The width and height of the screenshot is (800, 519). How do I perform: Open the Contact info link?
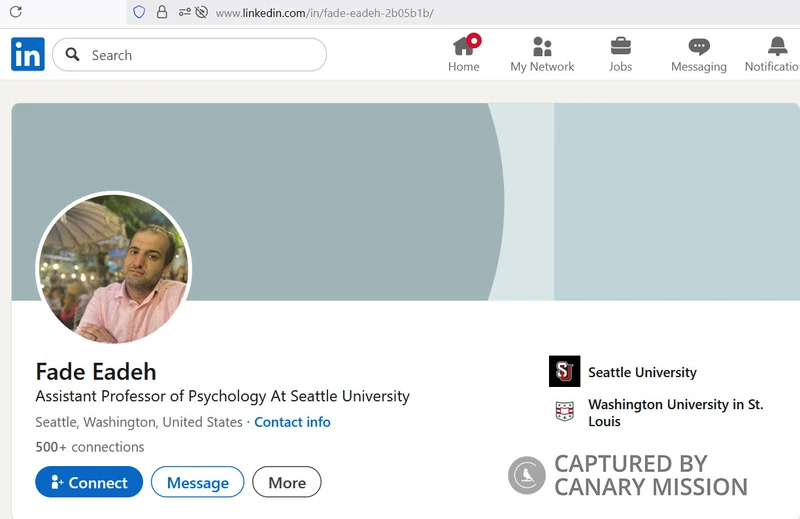click(x=292, y=422)
